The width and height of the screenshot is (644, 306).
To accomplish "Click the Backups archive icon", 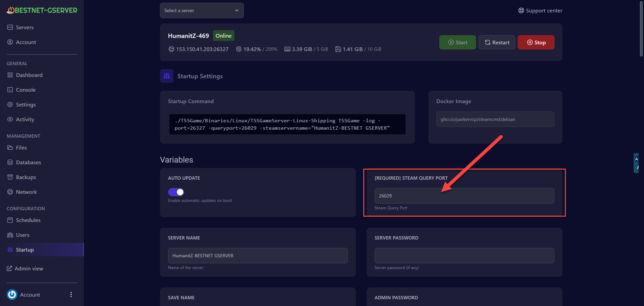I will (x=10, y=177).
